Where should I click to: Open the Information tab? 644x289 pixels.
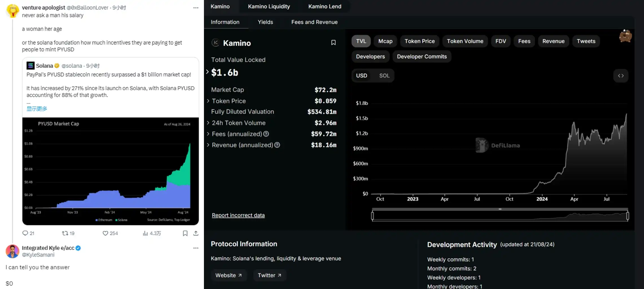point(225,22)
